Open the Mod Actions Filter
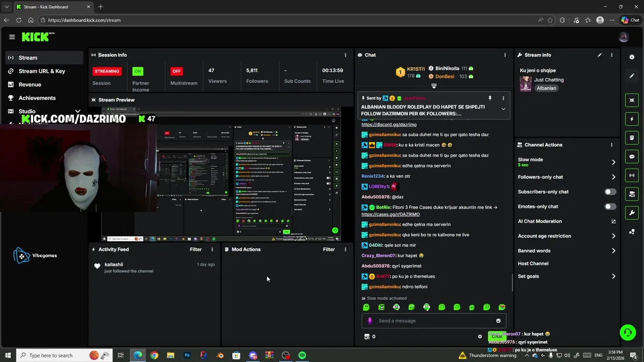This screenshot has height=362, width=644. click(329, 249)
